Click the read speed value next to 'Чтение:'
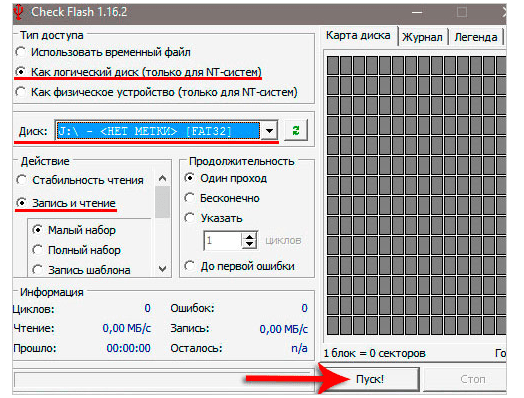524x398 pixels. click(127, 328)
